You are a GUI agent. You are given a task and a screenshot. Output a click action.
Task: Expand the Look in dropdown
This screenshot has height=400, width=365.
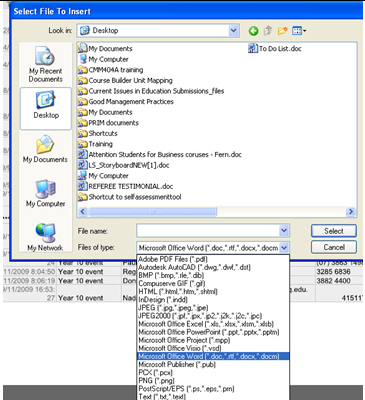(x=234, y=31)
